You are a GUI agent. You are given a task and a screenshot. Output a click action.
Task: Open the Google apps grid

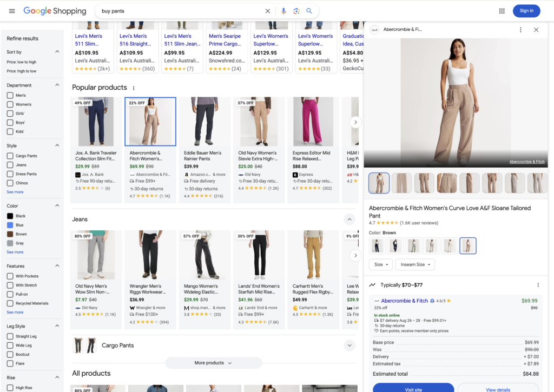point(502,11)
